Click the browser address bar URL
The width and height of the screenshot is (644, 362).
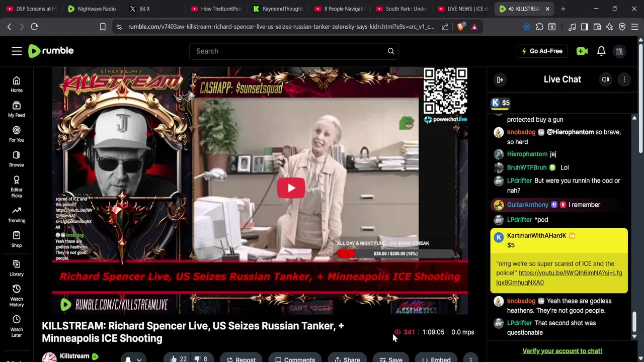[281, 27]
